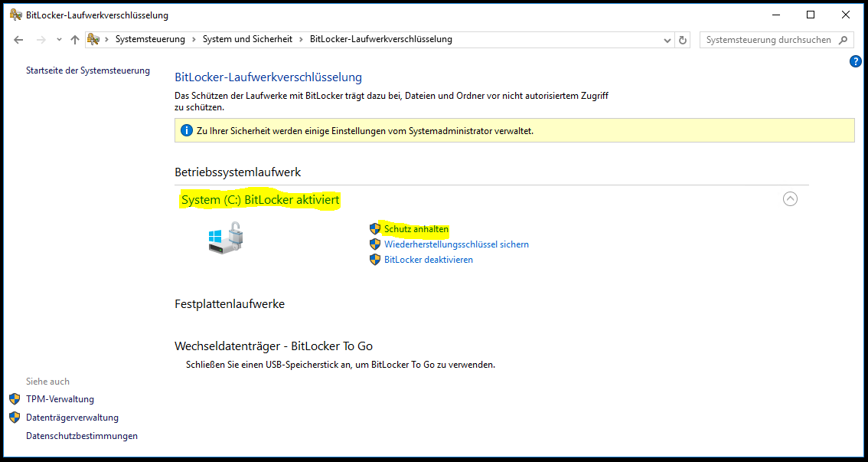Collapse the System (C:) drive section
Screen dimensions: 868x462
pyautogui.click(x=790, y=199)
